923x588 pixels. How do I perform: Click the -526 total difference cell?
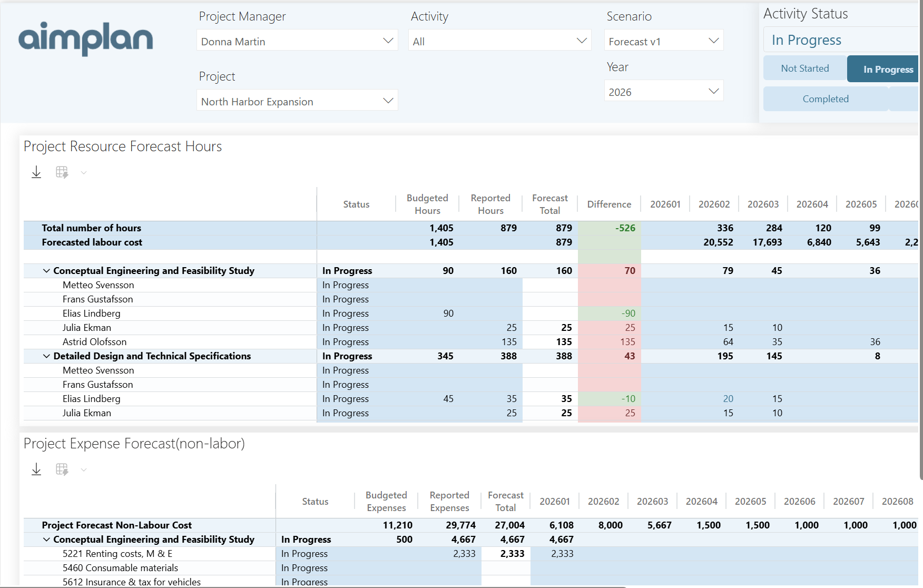tap(610, 228)
